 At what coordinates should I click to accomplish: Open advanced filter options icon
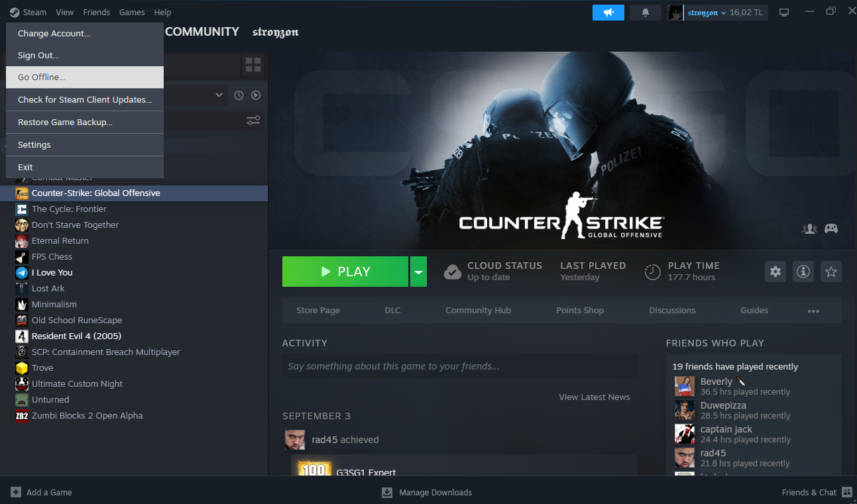[x=253, y=121]
